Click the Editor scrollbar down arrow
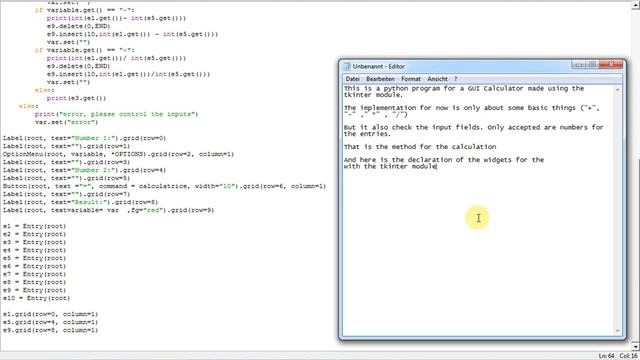Image resolution: width=640 pixels, height=360 pixels. click(x=618, y=331)
